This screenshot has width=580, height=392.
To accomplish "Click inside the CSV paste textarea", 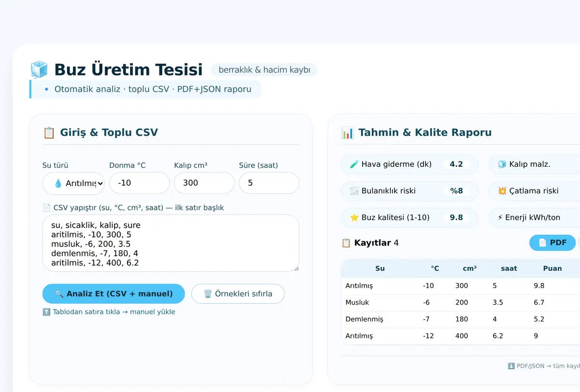I will (171, 243).
